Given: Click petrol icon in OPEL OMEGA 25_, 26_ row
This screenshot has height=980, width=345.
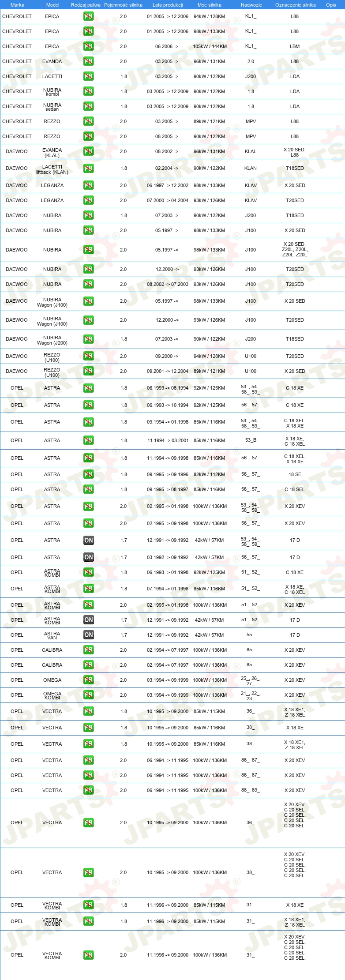Looking at the screenshot, I should [x=88, y=680].
